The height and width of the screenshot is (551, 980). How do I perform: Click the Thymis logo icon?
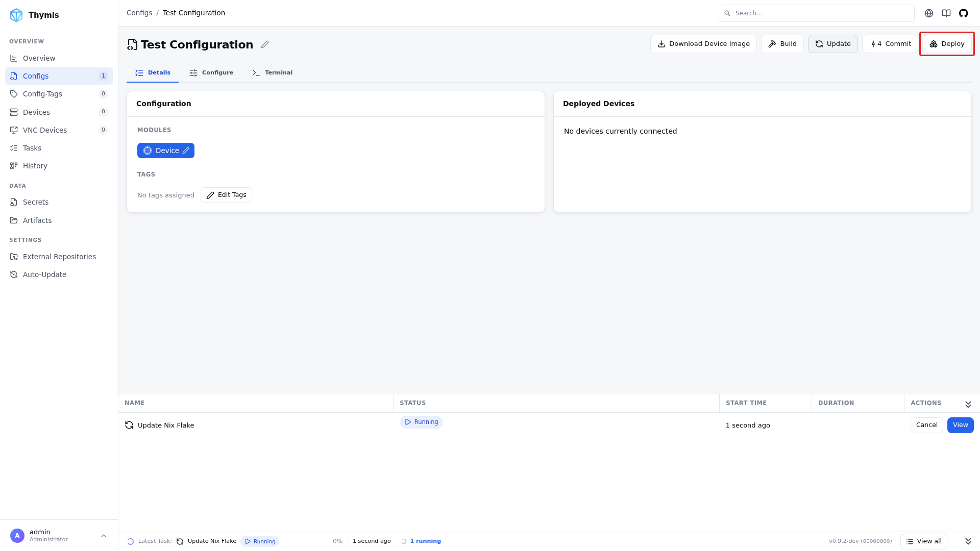pos(16,15)
